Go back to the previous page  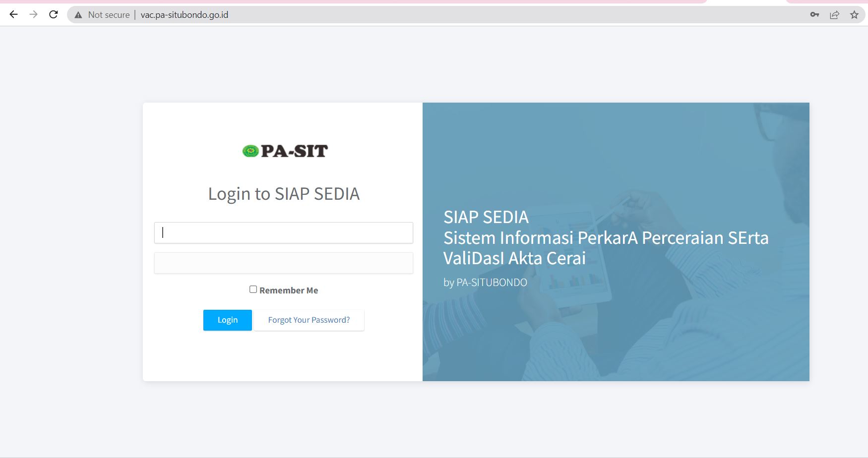tap(13, 14)
